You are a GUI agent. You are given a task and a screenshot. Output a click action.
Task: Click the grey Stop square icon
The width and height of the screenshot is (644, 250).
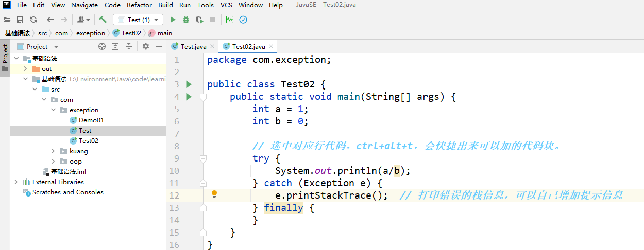click(x=213, y=20)
